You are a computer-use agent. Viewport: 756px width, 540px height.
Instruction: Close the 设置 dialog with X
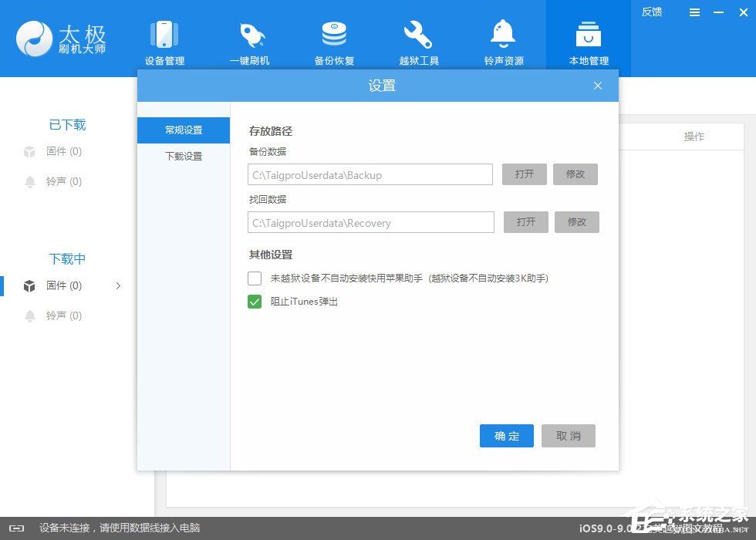tap(598, 86)
